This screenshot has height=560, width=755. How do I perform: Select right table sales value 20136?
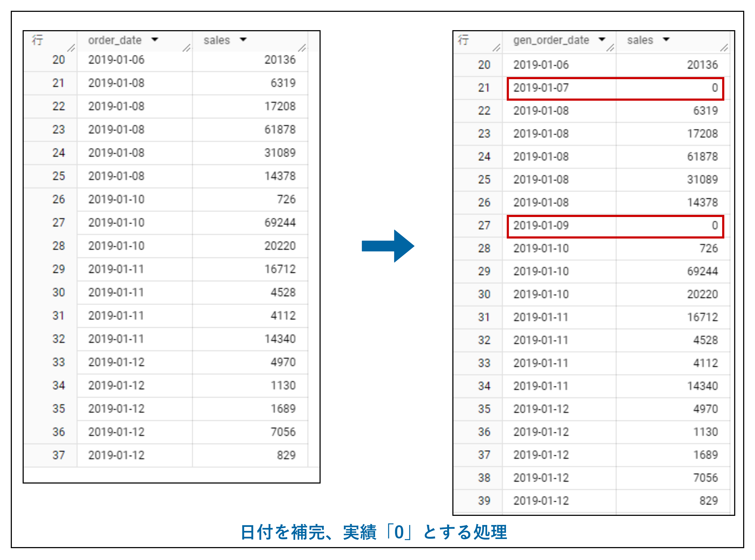pos(702,65)
